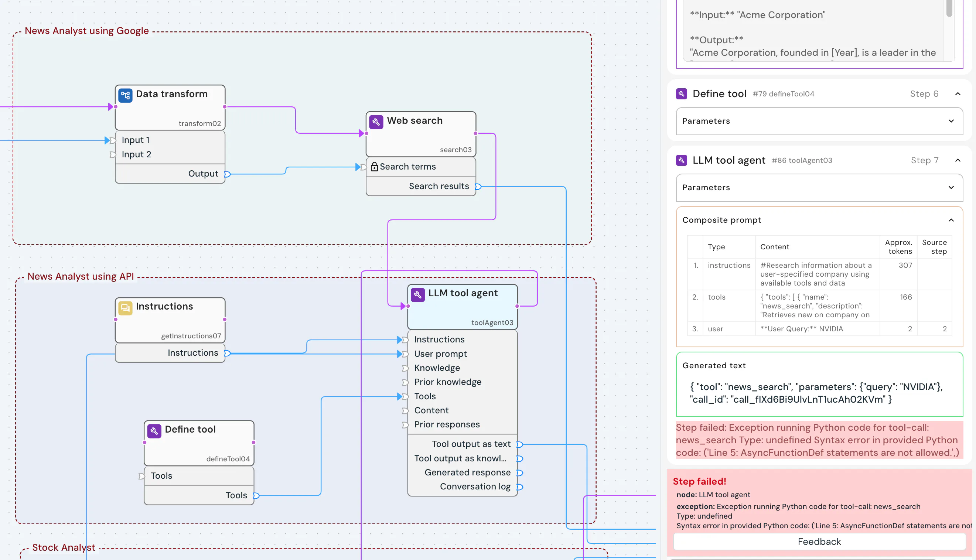Image resolution: width=976 pixels, height=560 pixels.
Task: Click the 'Stock Analyst' group label
Action: tap(64, 547)
